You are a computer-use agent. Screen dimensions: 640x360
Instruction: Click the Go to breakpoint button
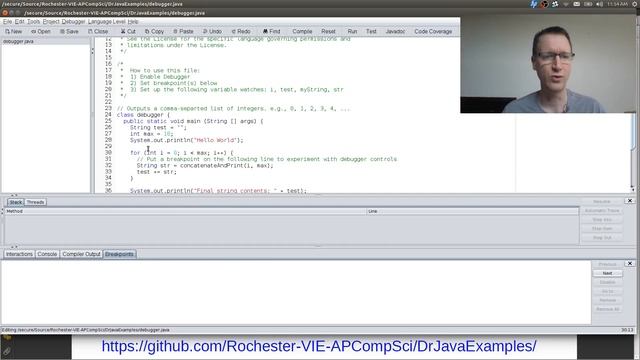click(x=607, y=291)
